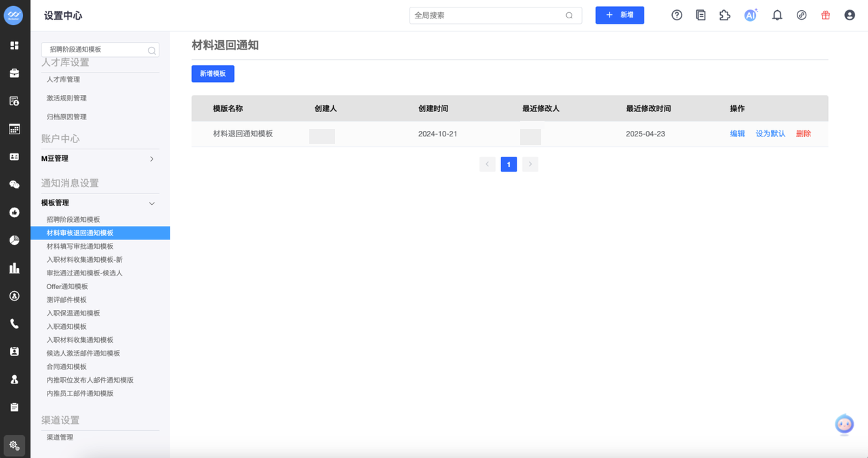868x458 pixels.
Task: Open the notification bell
Action: pyautogui.click(x=777, y=15)
